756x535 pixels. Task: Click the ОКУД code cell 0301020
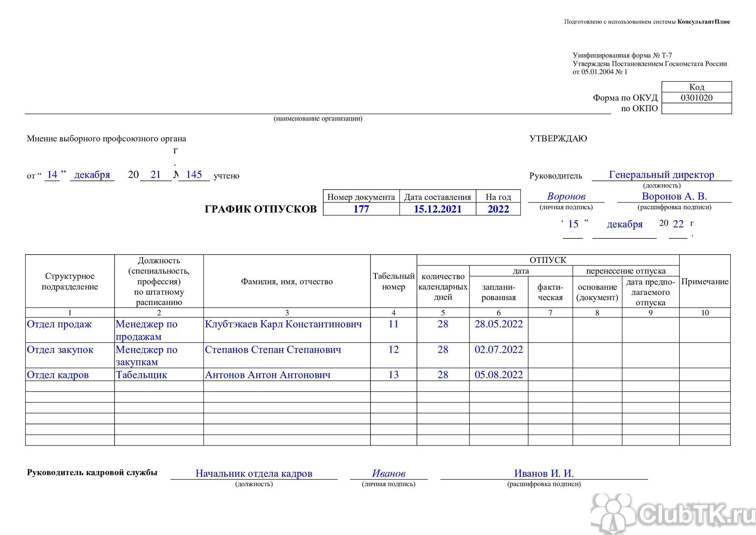coord(697,98)
